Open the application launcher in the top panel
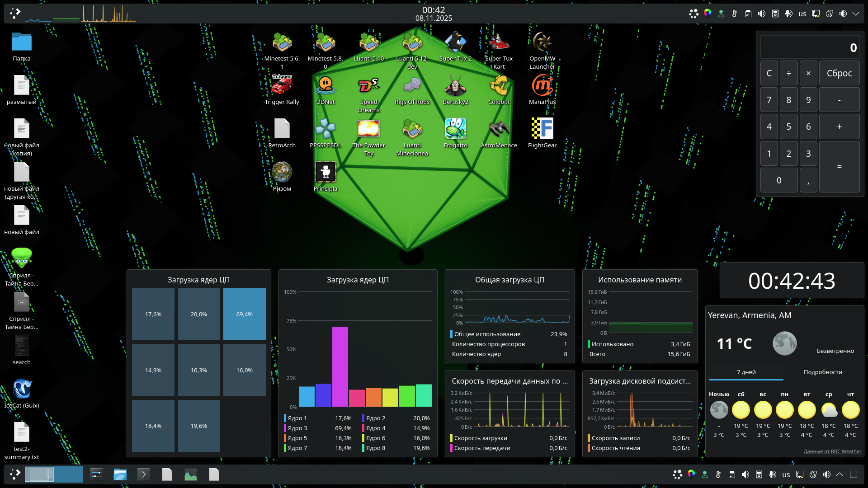Screen dimensions: 868x488 click(x=15, y=14)
